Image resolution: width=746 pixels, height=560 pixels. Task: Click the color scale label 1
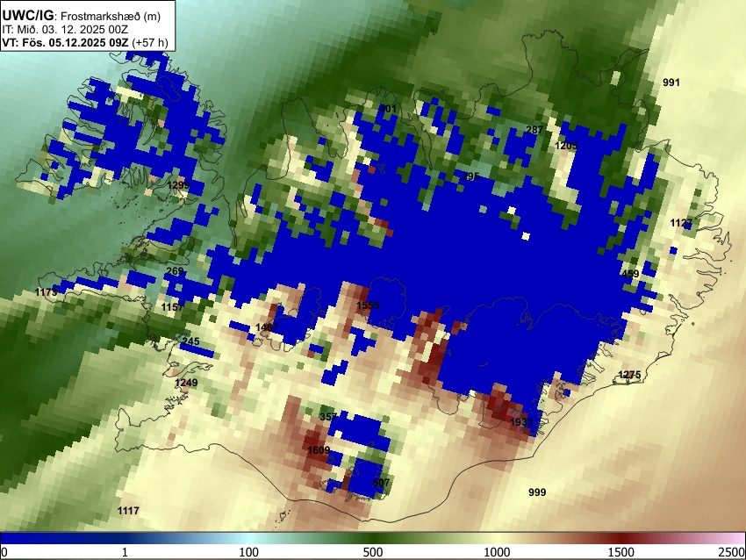[125, 552]
